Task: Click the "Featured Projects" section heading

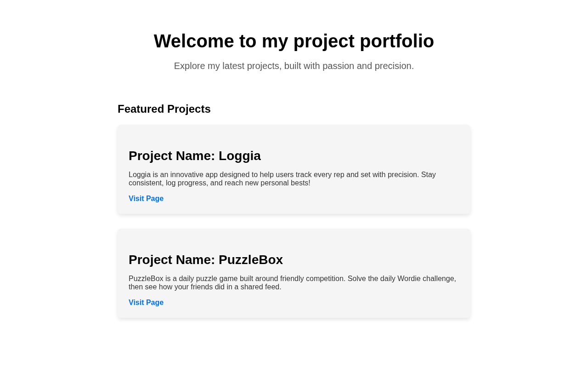Action: tap(164, 109)
